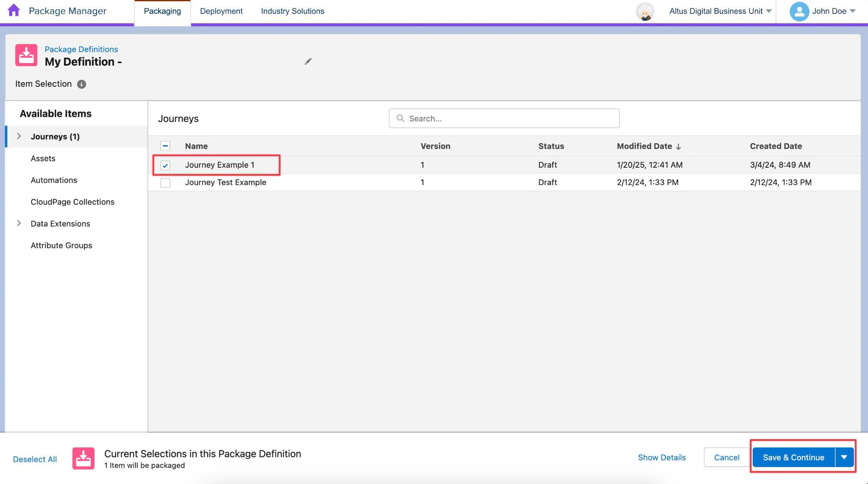The image size is (868, 484).
Task: Click the Save & Continue button
Action: [x=793, y=457]
